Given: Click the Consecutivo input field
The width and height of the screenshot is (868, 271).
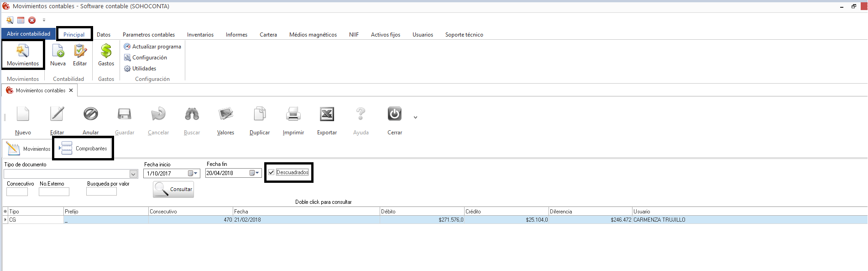Looking at the screenshot, I should click(17, 192).
